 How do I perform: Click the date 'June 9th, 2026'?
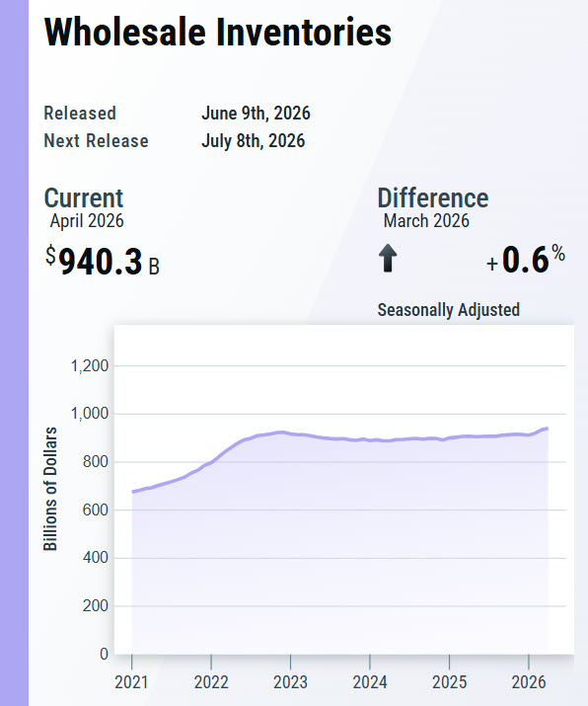click(x=256, y=113)
